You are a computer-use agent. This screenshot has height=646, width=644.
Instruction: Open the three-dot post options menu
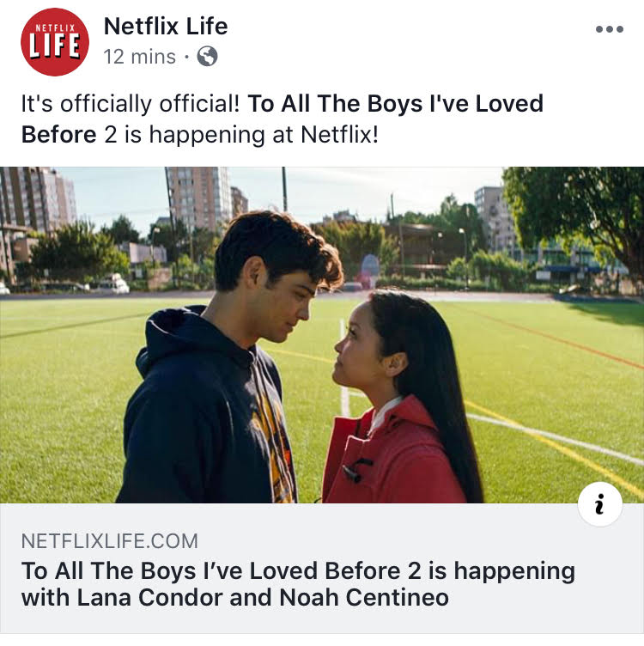click(610, 29)
